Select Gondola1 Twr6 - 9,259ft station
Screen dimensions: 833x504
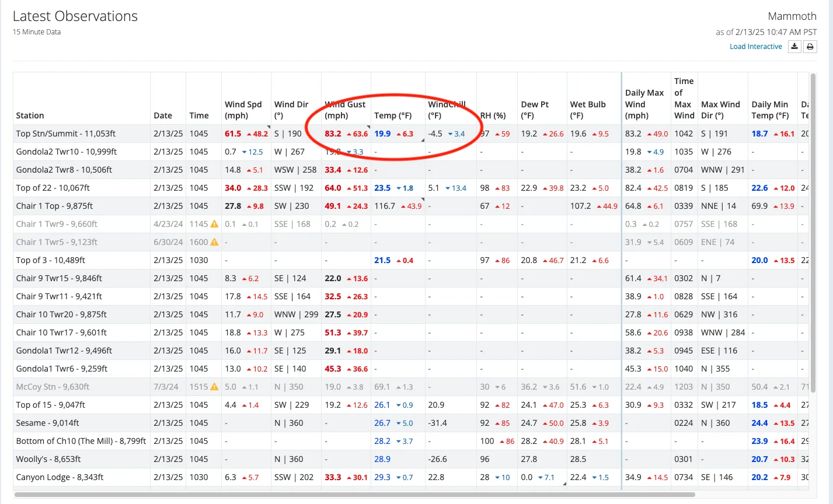coord(62,369)
